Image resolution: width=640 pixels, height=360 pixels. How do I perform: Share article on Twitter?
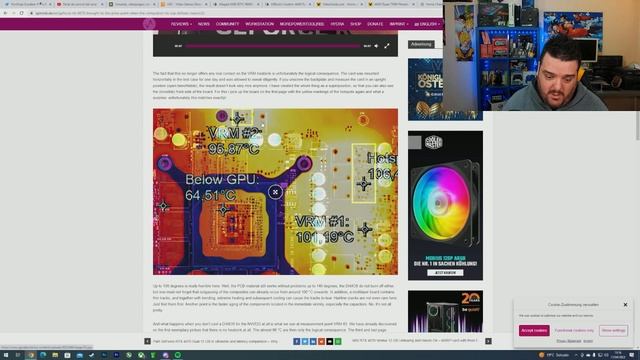pos(305,341)
